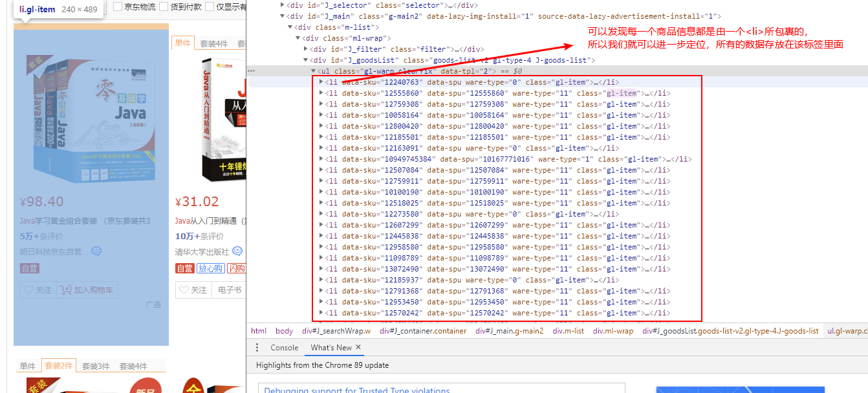Click 关注 button under ¥98.40 product
This screenshot has height=393, width=868.
(38, 290)
